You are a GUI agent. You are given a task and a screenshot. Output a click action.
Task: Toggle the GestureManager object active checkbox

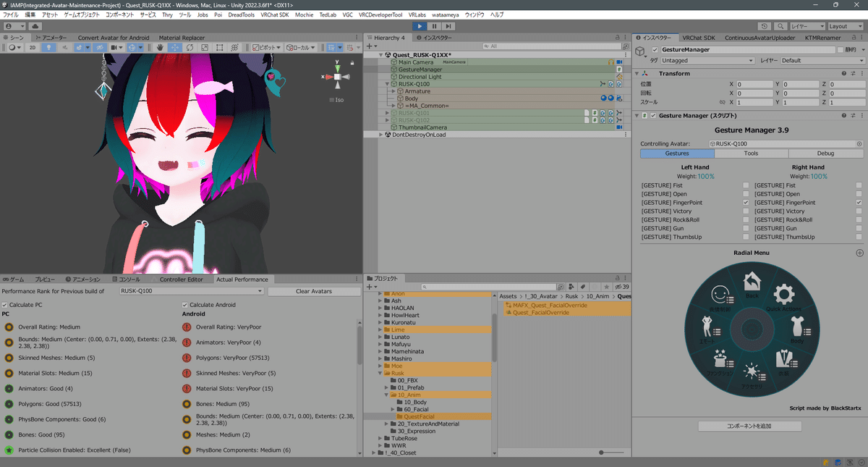(x=655, y=50)
